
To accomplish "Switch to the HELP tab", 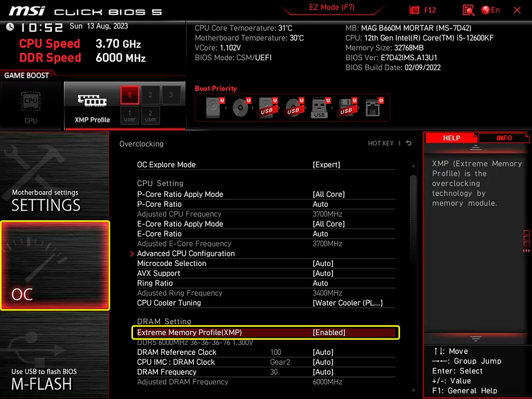I will click(451, 138).
